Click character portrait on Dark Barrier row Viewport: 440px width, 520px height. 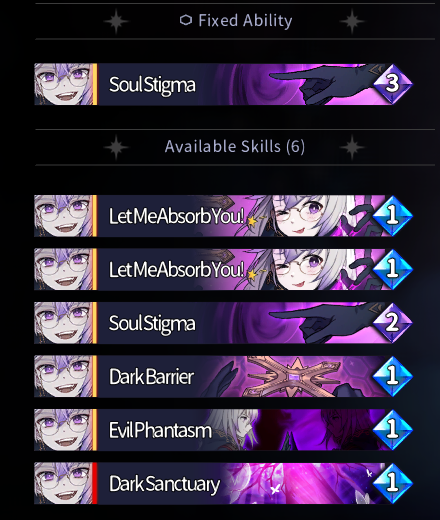pos(63,376)
